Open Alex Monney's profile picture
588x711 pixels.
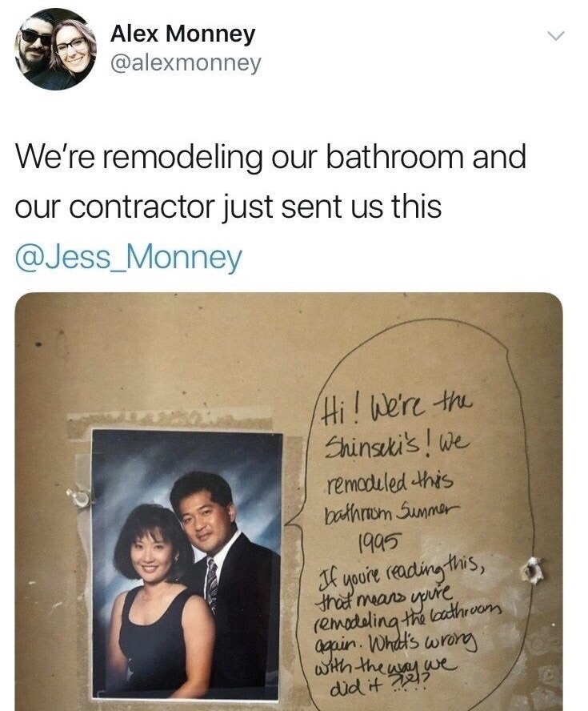(x=56, y=49)
